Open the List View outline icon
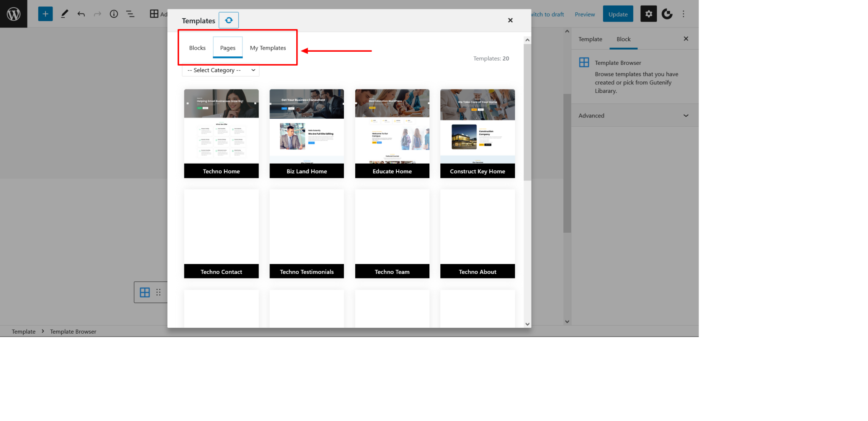Image resolution: width=868 pixels, height=421 pixels. (130, 14)
